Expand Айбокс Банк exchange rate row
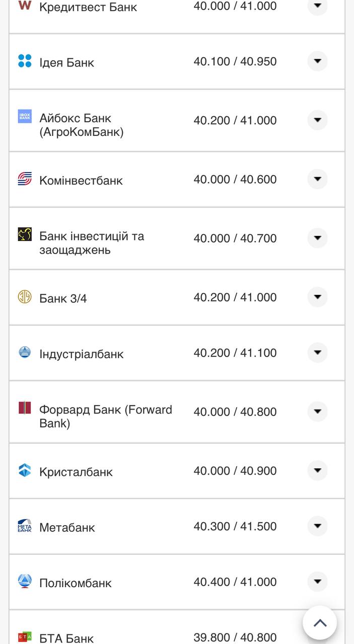 coord(317,120)
